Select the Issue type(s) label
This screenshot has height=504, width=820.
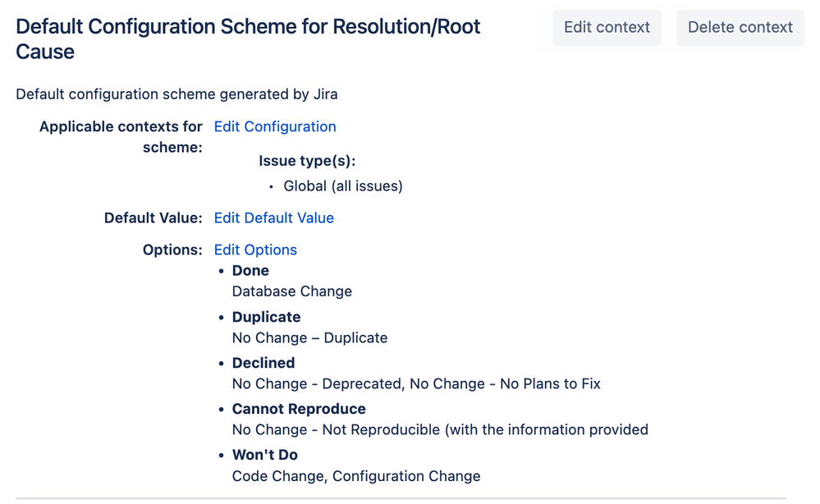pos(307,161)
